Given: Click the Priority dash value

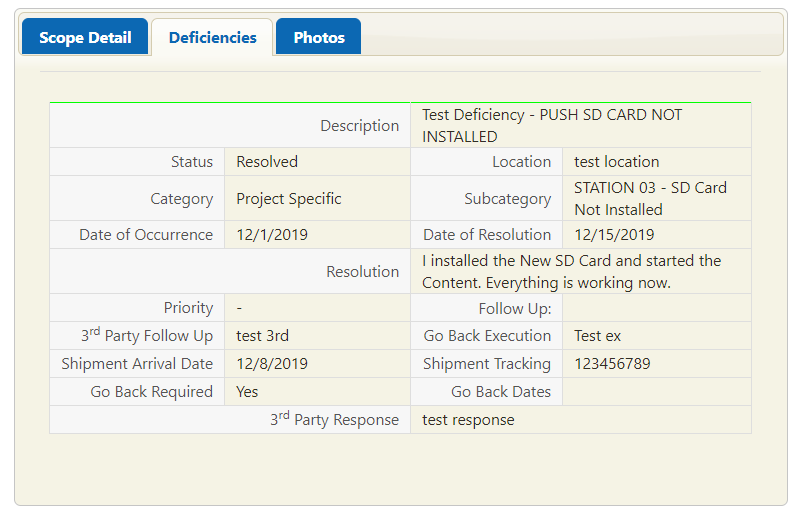Looking at the screenshot, I should pyautogui.click(x=239, y=308).
